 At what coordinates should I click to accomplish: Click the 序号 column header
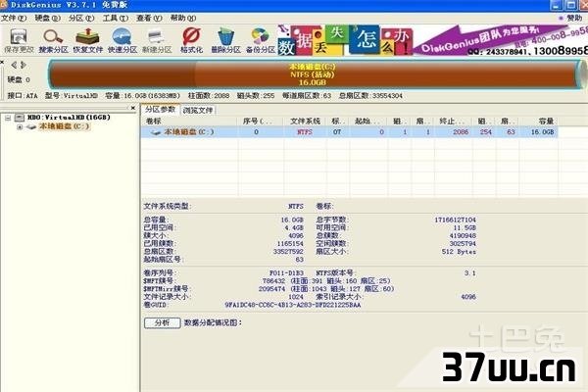click(261, 122)
